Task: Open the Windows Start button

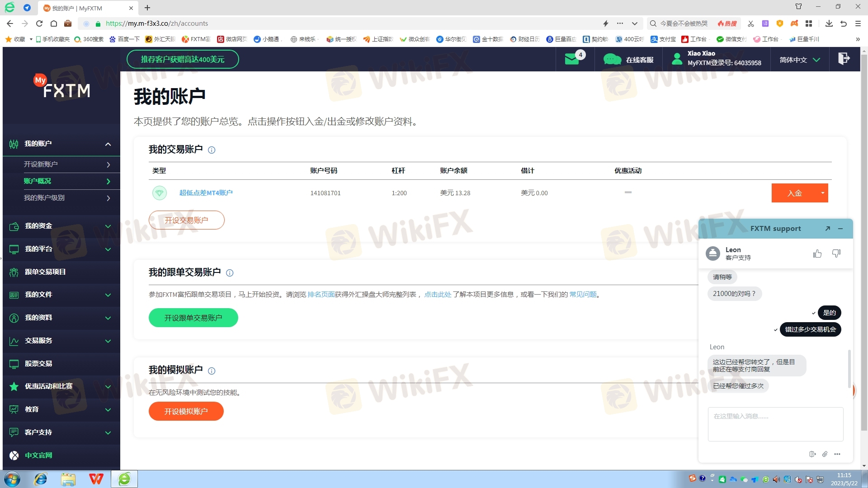Action: click(12, 479)
